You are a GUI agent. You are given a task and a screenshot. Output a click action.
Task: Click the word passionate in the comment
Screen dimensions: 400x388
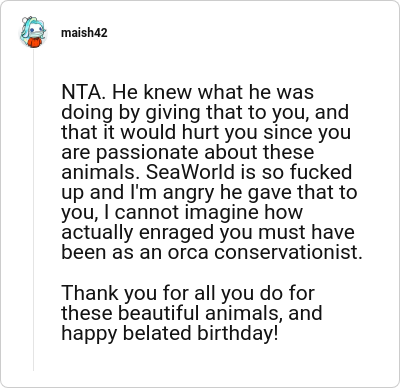pos(148,152)
